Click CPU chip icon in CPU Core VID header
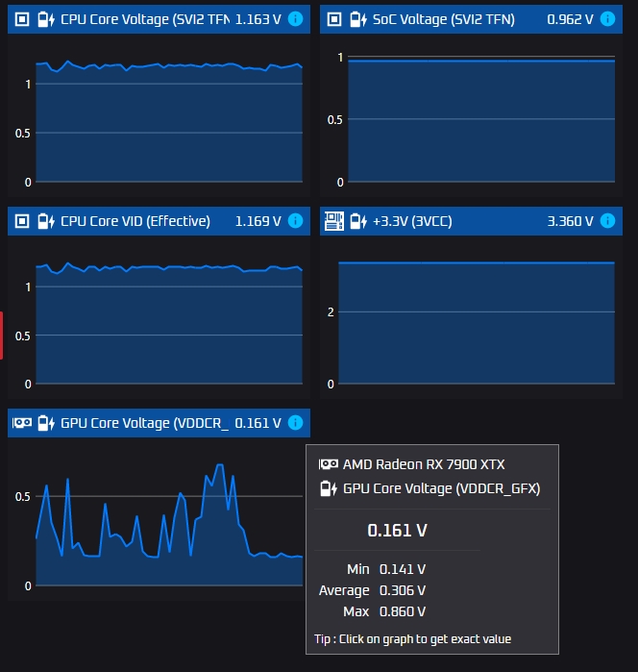 (22, 221)
